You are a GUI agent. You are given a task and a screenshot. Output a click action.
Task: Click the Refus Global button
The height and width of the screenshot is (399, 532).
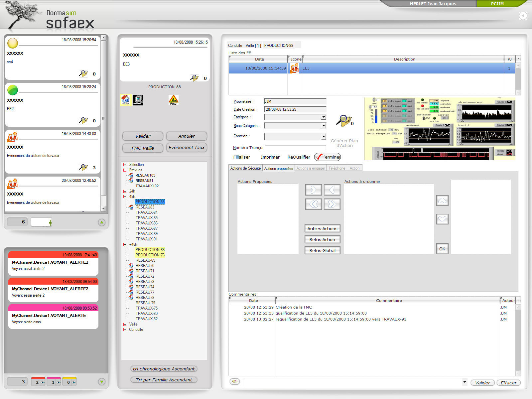pyautogui.click(x=322, y=250)
